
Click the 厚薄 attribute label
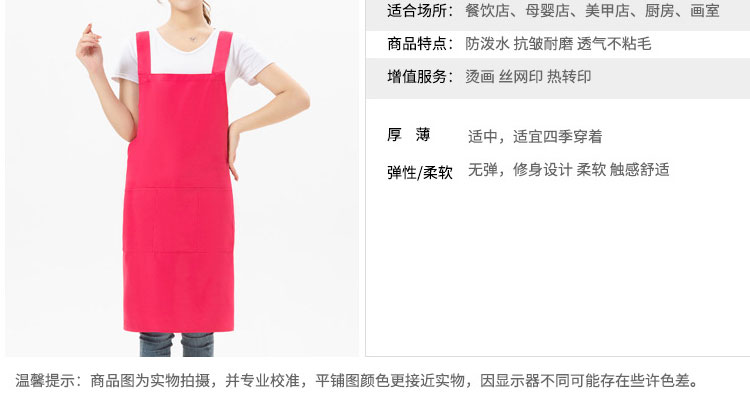(408, 135)
